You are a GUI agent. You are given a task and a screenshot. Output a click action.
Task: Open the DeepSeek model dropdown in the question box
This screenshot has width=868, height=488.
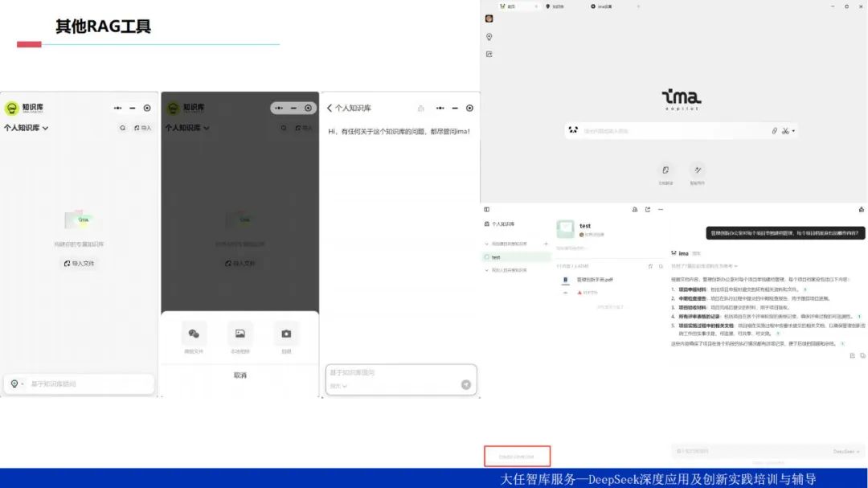(x=846, y=452)
